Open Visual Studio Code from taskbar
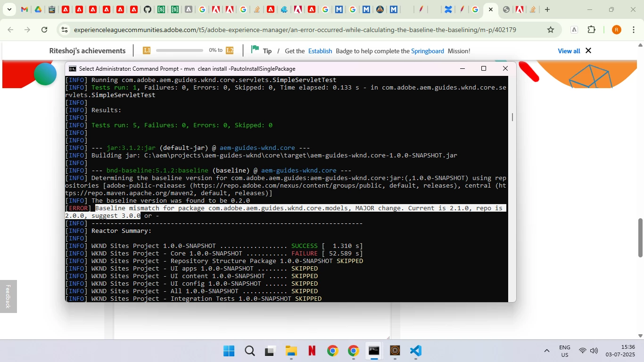The width and height of the screenshot is (644, 362). pyautogui.click(x=415, y=351)
